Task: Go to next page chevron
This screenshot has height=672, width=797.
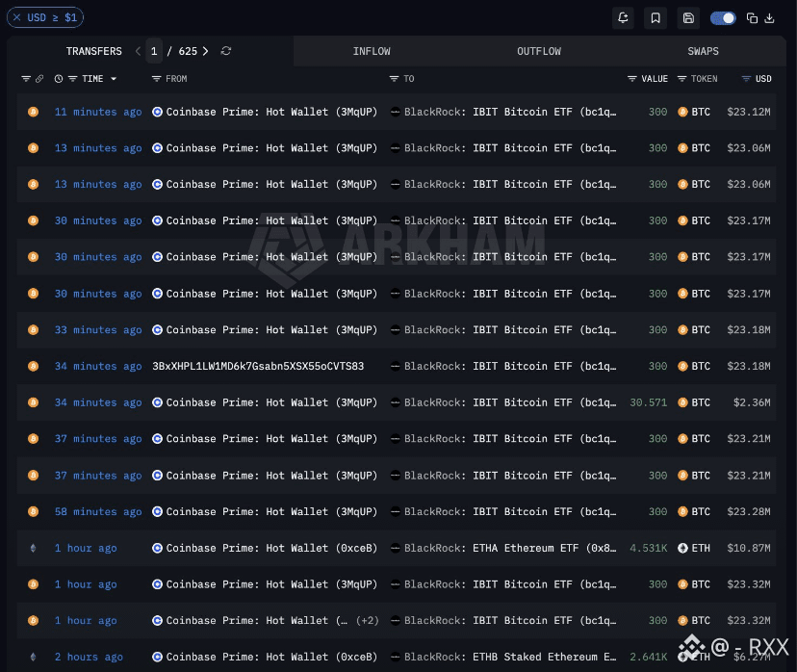Action: 205,51
